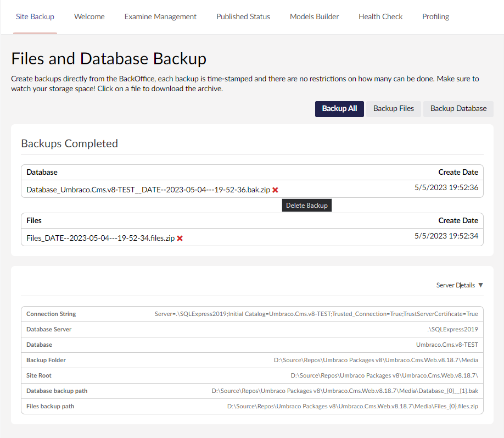Go to Examine Management tab
This screenshot has height=438, width=504.
(x=160, y=16)
